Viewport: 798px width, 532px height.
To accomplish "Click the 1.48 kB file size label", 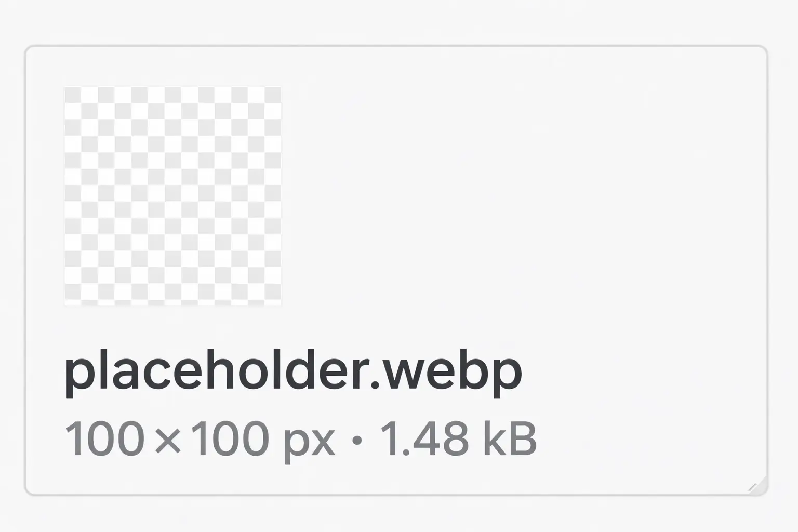I will tap(459, 439).
